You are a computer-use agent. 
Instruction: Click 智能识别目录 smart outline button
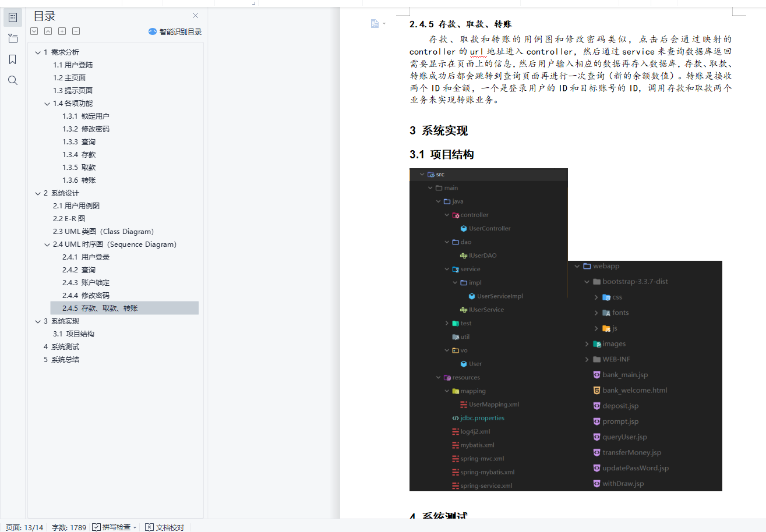[x=175, y=31]
